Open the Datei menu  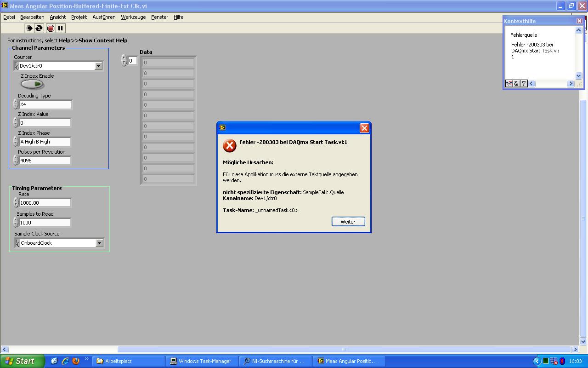click(9, 17)
